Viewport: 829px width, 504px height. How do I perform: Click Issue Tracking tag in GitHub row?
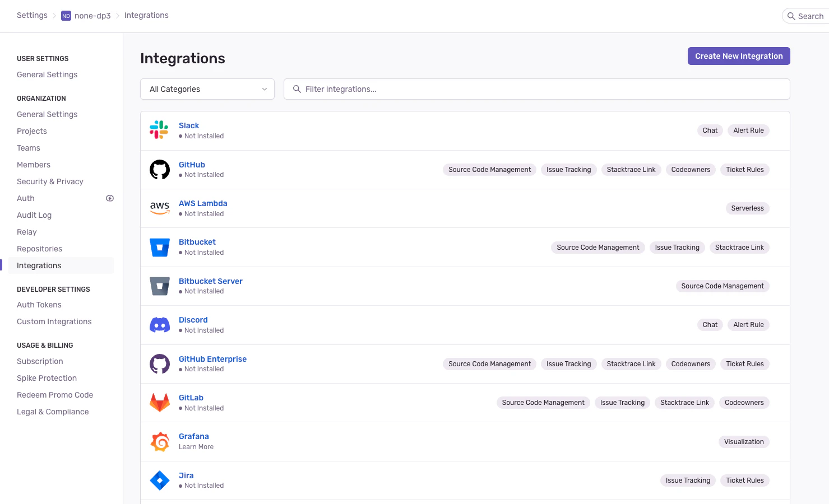(568, 170)
